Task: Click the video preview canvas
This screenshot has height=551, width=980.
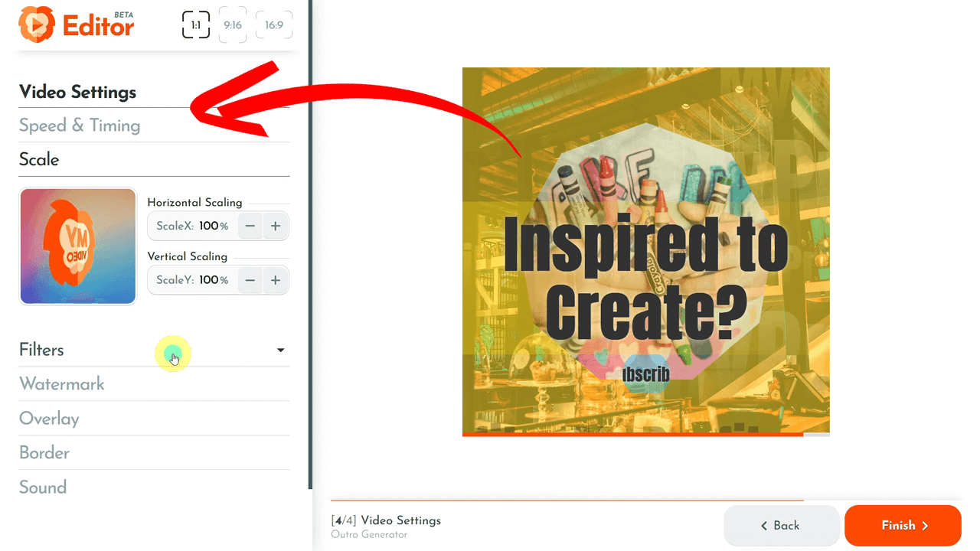Action: pos(645,251)
